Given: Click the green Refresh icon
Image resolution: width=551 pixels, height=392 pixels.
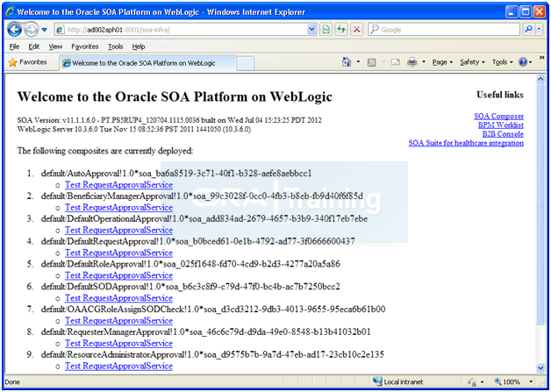Looking at the screenshot, I should coord(341,30).
